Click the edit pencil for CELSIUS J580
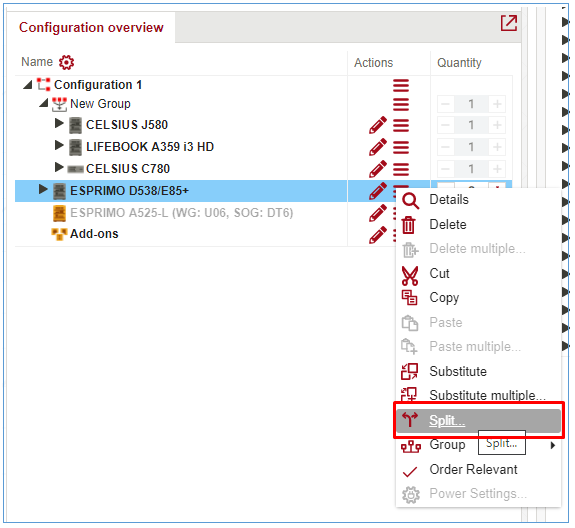This screenshot has width=575, height=528. click(x=378, y=125)
